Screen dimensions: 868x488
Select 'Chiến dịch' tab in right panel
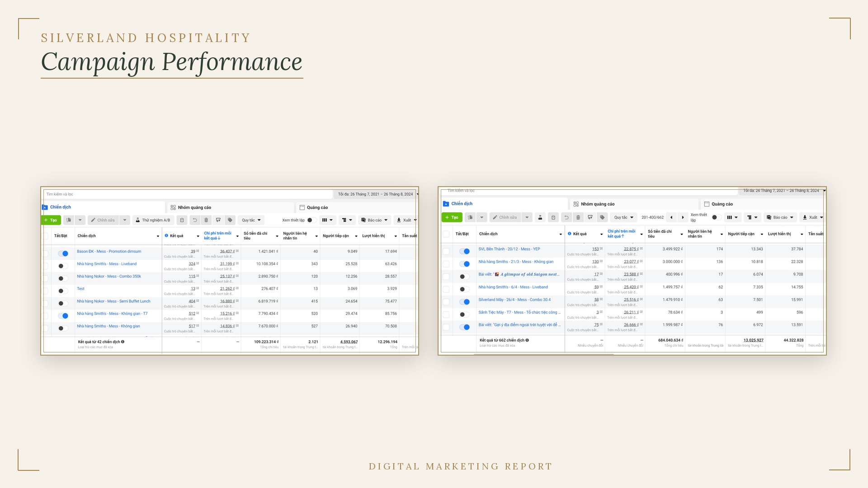coord(505,204)
